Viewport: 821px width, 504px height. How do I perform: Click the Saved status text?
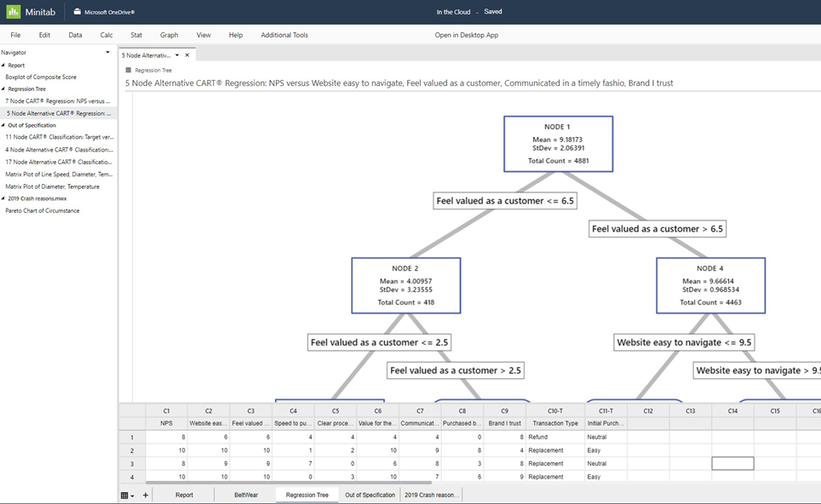(x=493, y=12)
